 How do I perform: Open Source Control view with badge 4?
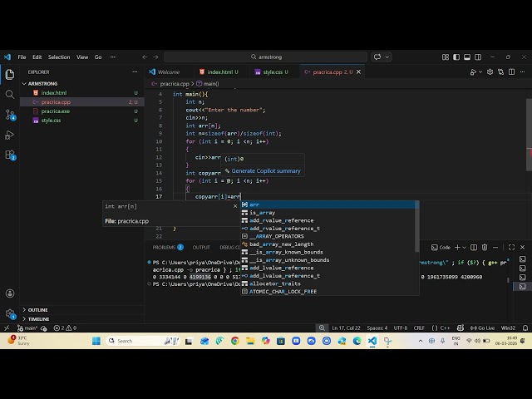[x=10, y=115]
